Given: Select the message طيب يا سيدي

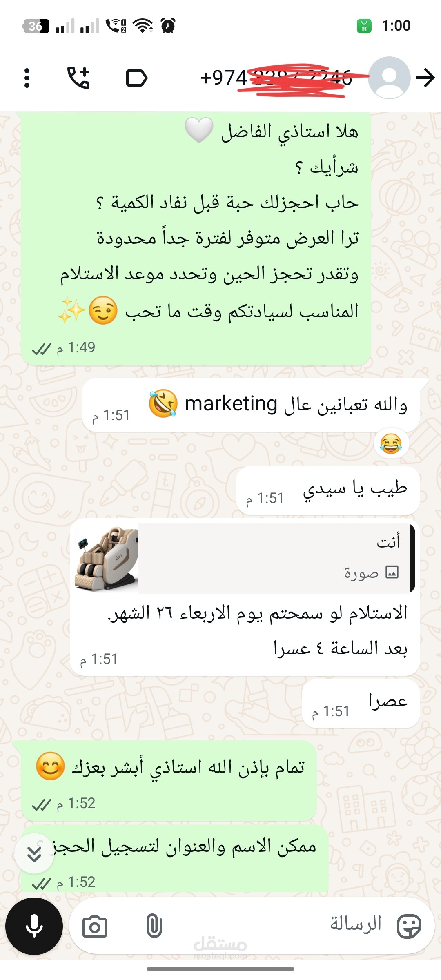Looking at the screenshot, I should click(328, 490).
